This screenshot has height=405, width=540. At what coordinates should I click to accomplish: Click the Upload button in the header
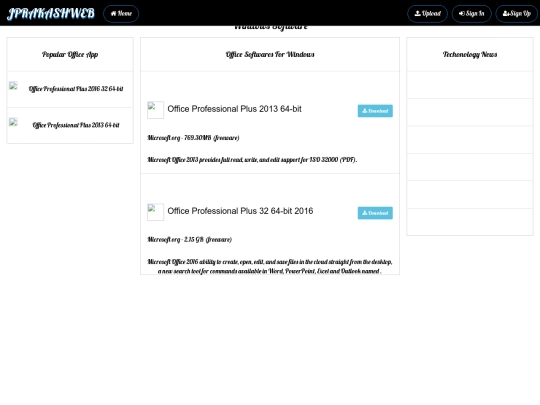coord(427,14)
